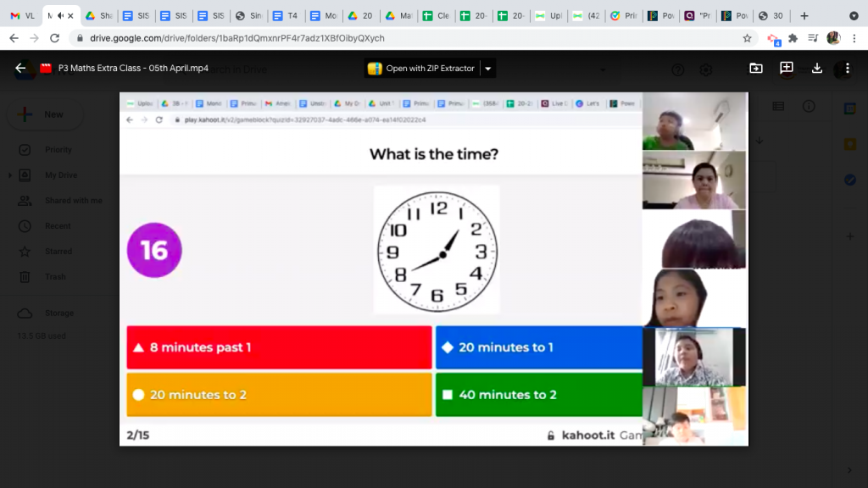Open the Chrome extensions puzzle icon

pyautogui.click(x=793, y=38)
